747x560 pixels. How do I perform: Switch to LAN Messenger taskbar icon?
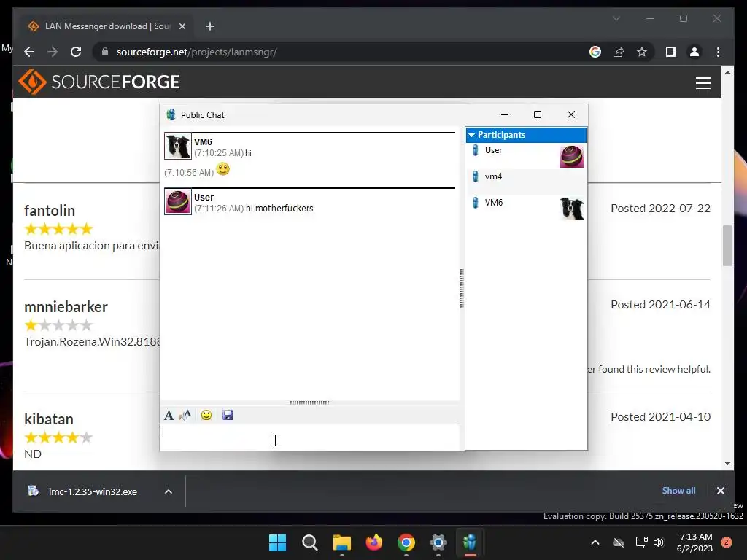[470, 542]
